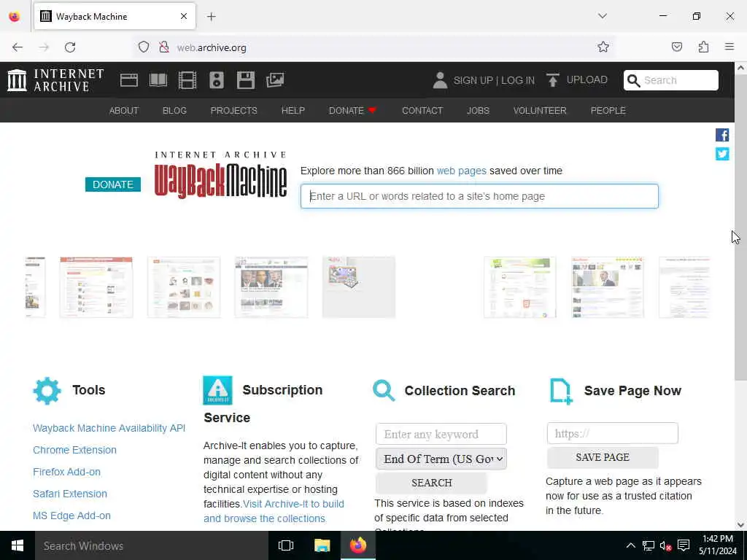Open a new browser tab
Screen dimensions: 747x560
(x=212, y=17)
